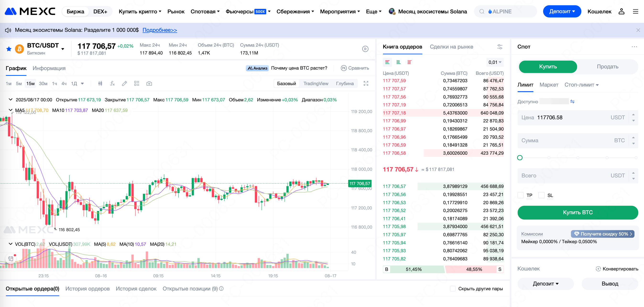Click the search magnifier icon
This screenshot has height=307, width=644.
pos(482,11)
